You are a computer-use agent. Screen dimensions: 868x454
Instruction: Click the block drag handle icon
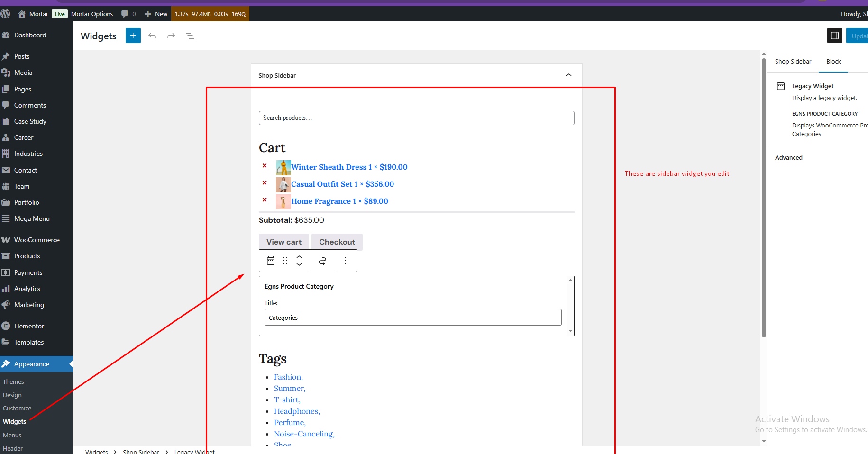tap(285, 261)
